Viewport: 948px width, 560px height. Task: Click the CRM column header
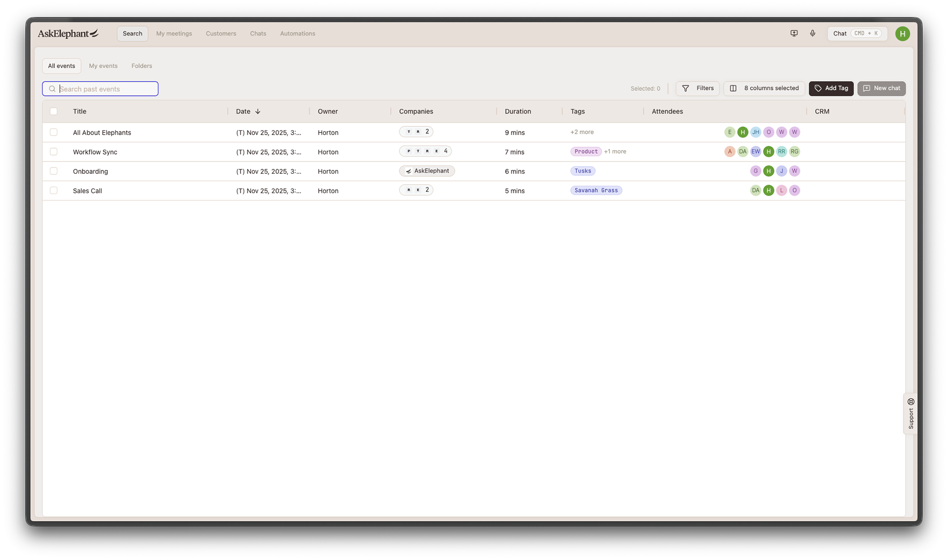pos(822,112)
